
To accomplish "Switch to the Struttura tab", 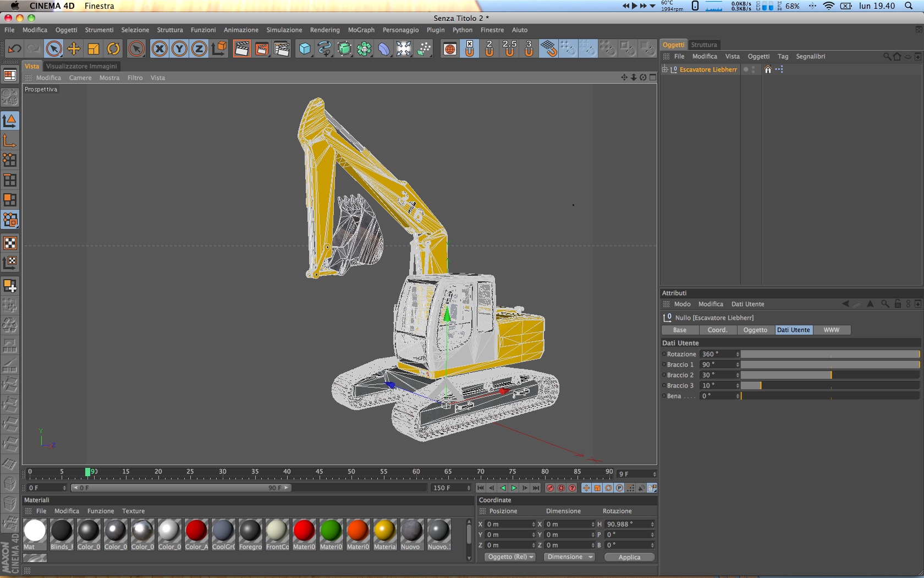I will [703, 45].
